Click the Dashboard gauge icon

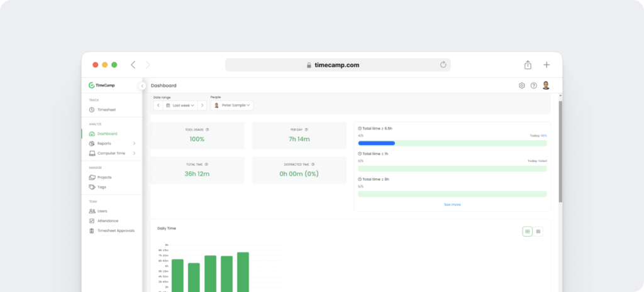click(x=92, y=134)
